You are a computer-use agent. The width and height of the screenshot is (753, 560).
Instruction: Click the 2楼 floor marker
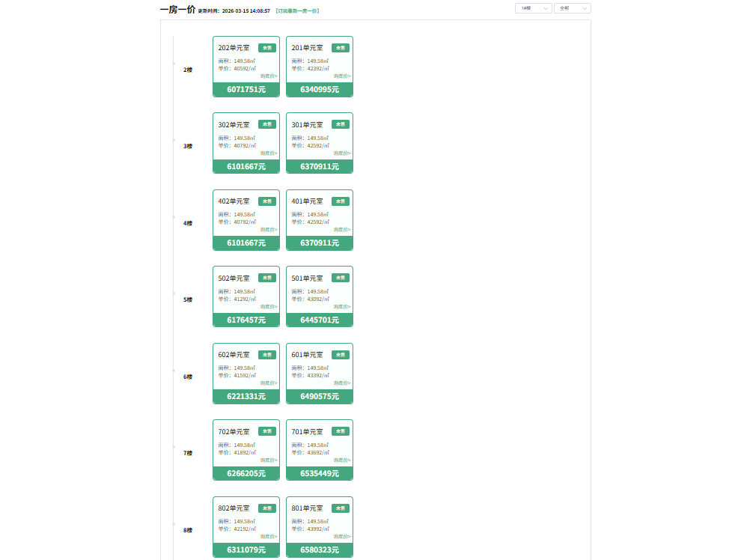click(x=188, y=70)
